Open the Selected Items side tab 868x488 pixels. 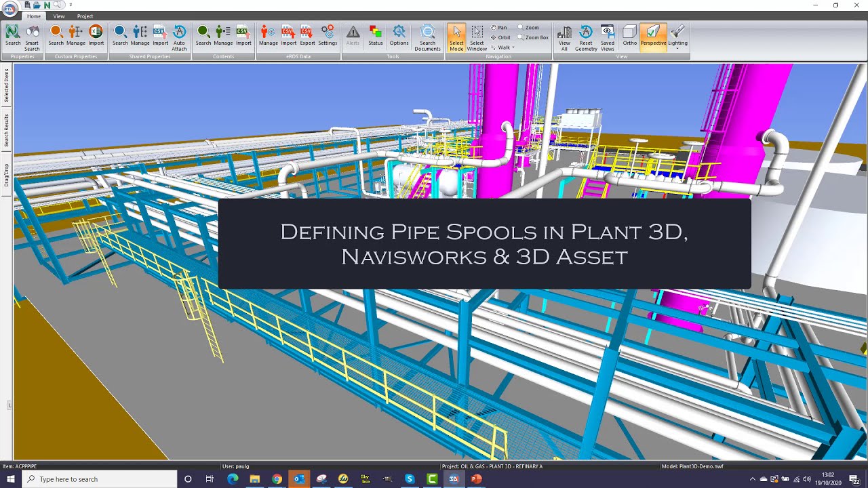click(x=7, y=85)
